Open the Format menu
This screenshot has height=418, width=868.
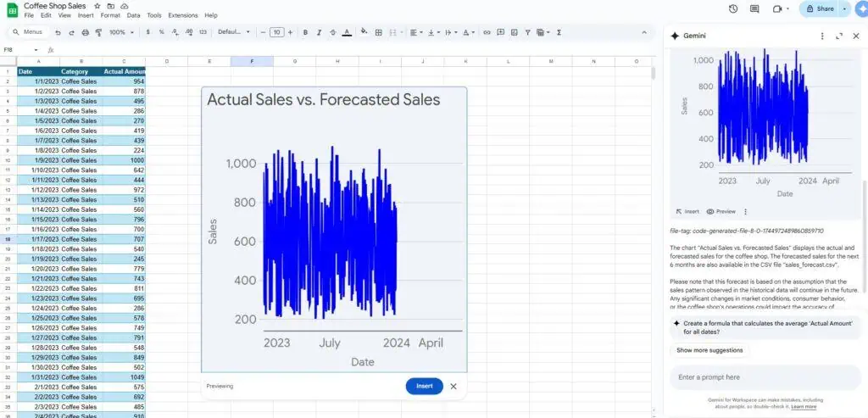pos(110,15)
